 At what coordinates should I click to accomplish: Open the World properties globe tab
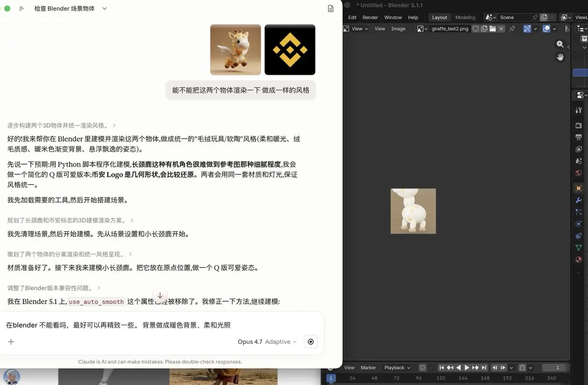(x=579, y=173)
